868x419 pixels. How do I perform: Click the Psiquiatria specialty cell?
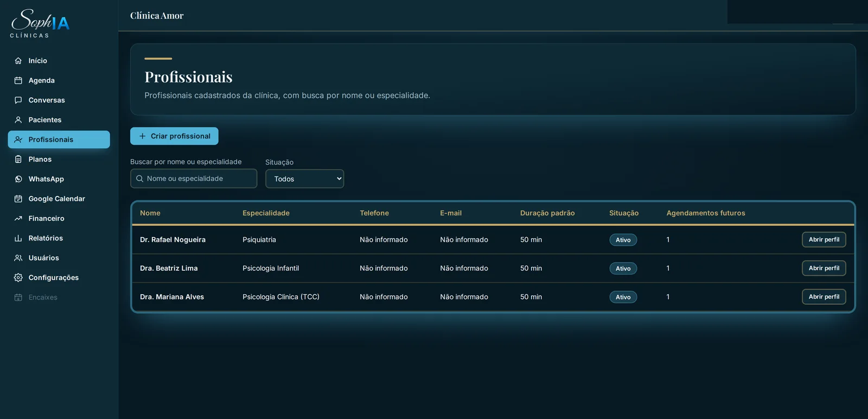click(x=259, y=240)
